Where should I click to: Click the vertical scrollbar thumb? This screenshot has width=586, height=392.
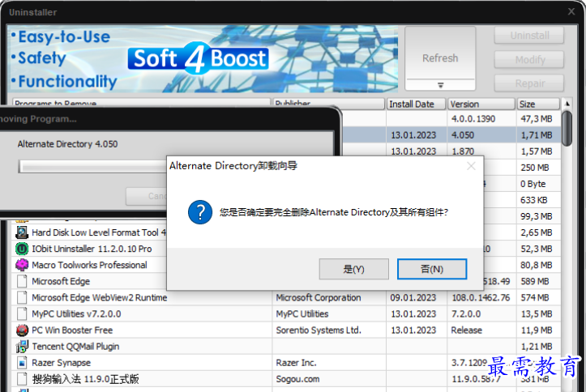(x=567, y=128)
